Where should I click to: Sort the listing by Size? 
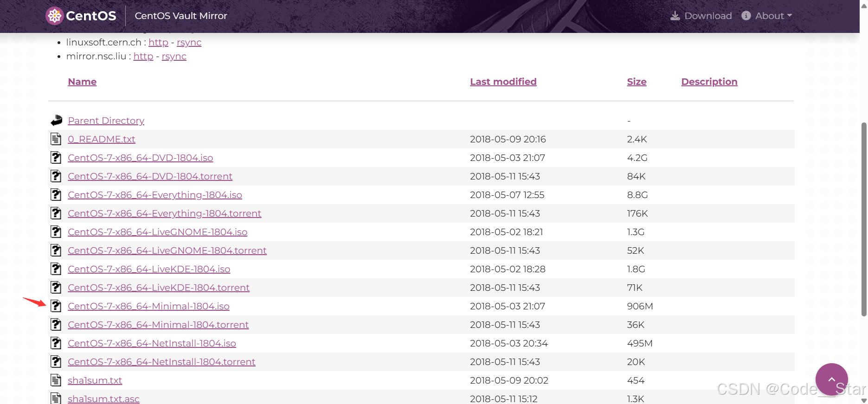[637, 82]
